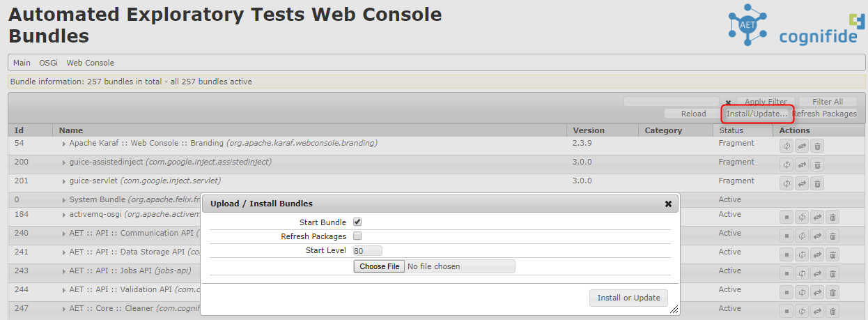868x320 pixels.
Task: Click the Refresh Packages toolbar button
Action: click(x=824, y=114)
